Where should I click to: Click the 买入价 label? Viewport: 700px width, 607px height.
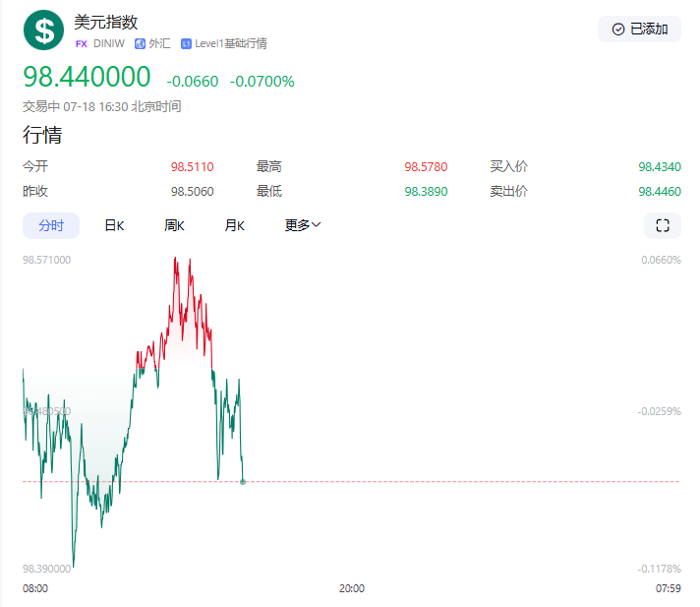[x=508, y=166]
